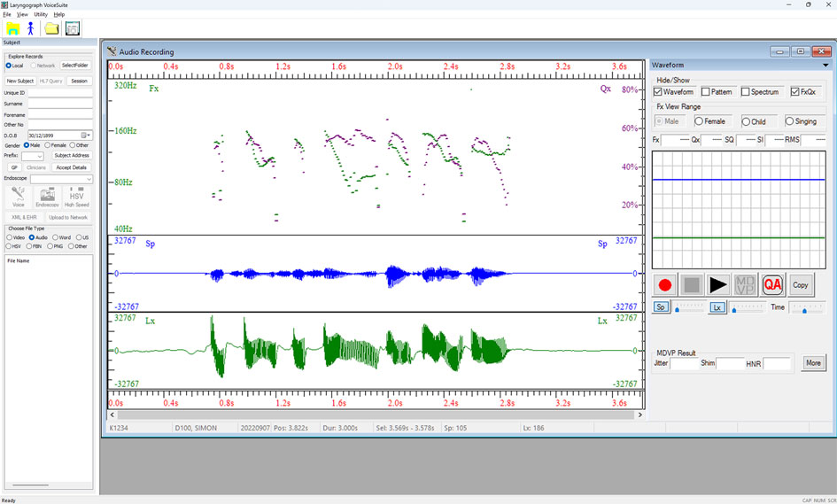Open the Utility menu
The width and height of the screenshot is (837, 504).
(41, 14)
